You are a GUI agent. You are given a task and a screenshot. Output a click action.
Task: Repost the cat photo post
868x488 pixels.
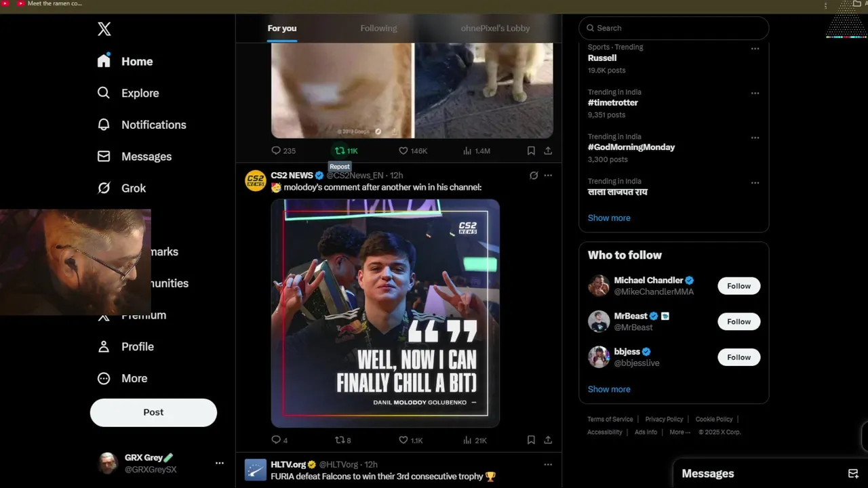pos(340,150)
